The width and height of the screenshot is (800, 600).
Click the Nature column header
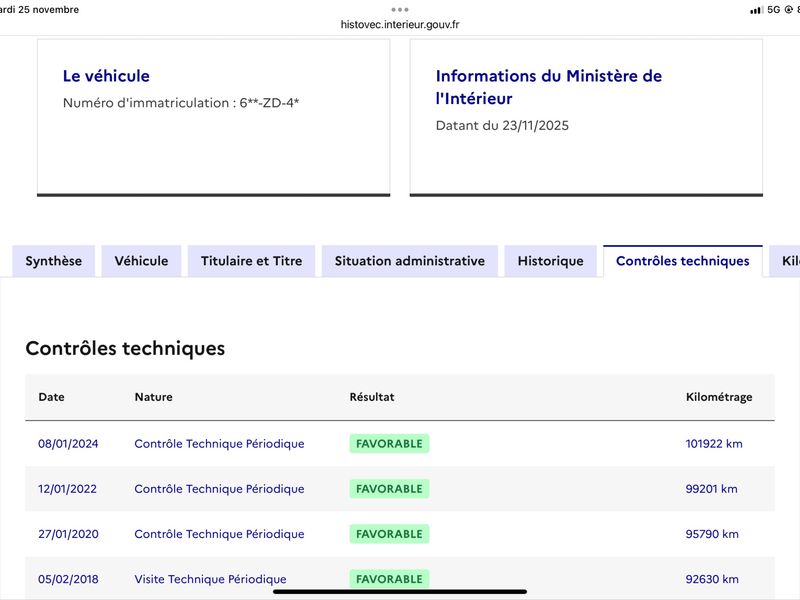tap(154, 397)
